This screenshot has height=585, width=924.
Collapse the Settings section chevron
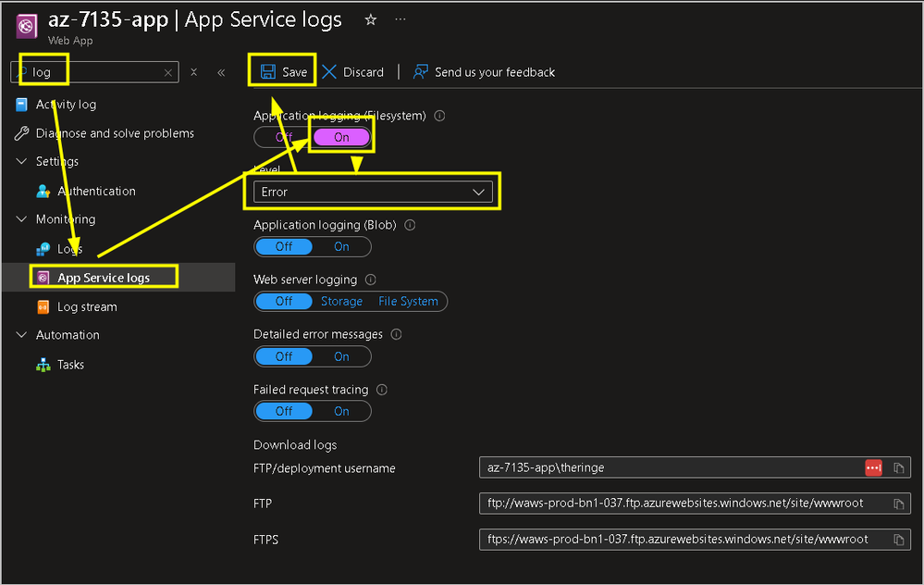[22, 161]
